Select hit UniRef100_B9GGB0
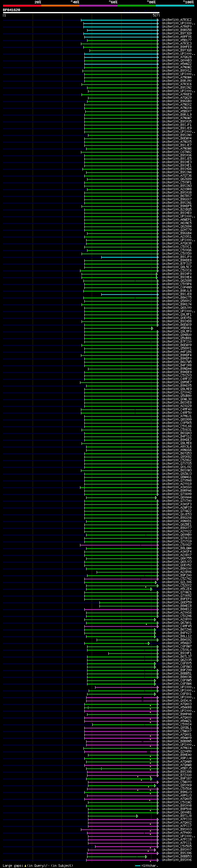The image size is (197, 868). coord(177,101)
